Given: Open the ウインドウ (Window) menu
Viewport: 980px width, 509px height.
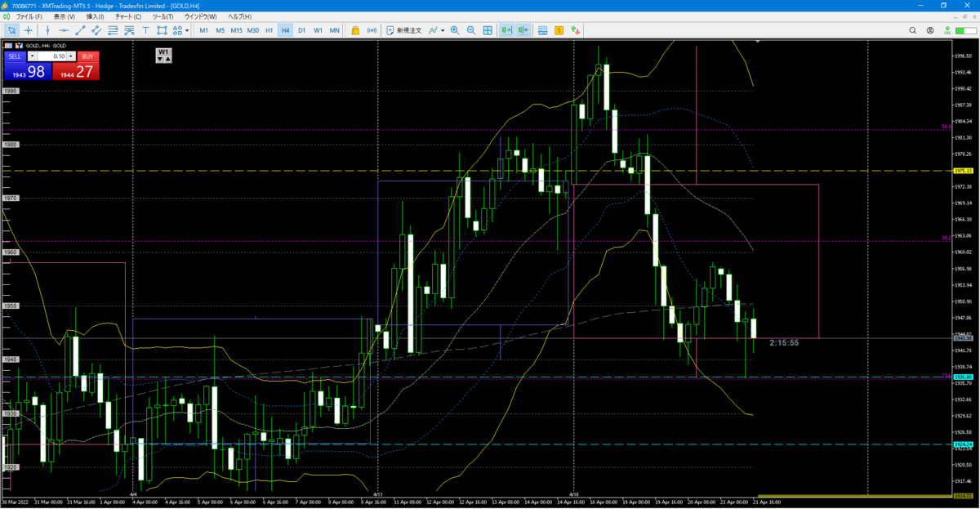Looking at the screenshot, I should (200, 16).
